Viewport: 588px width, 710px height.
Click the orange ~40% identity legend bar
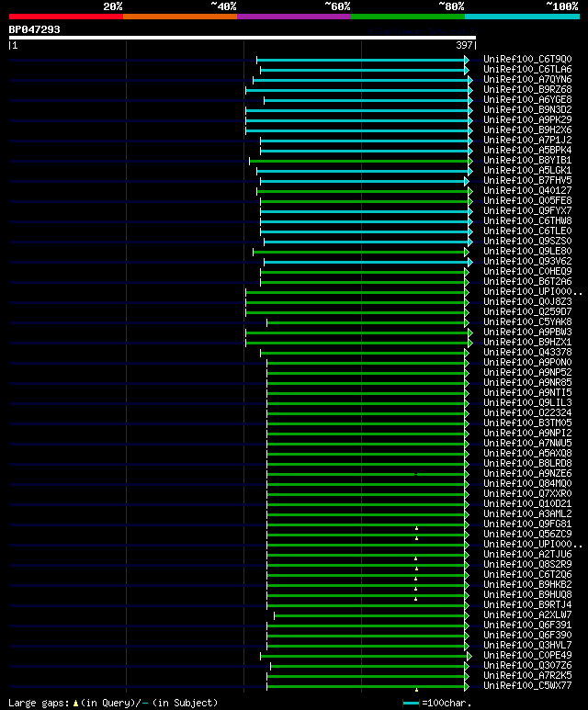[180, 17]
